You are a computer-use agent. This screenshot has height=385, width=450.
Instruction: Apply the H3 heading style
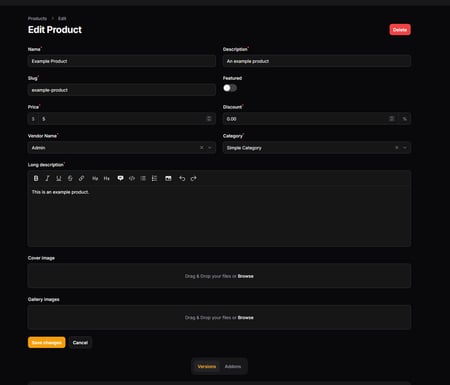[x=106, y=178]
